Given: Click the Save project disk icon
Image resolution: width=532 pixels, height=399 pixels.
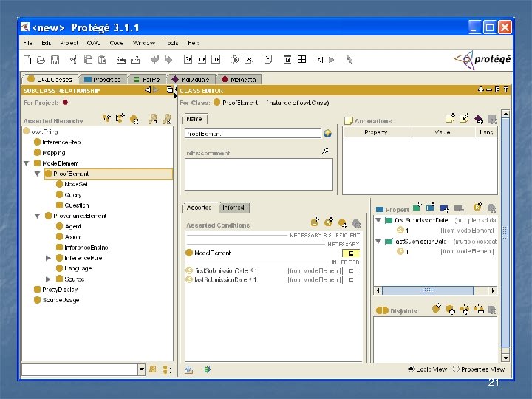Looking at the screenshot, I should coord(55,60).
